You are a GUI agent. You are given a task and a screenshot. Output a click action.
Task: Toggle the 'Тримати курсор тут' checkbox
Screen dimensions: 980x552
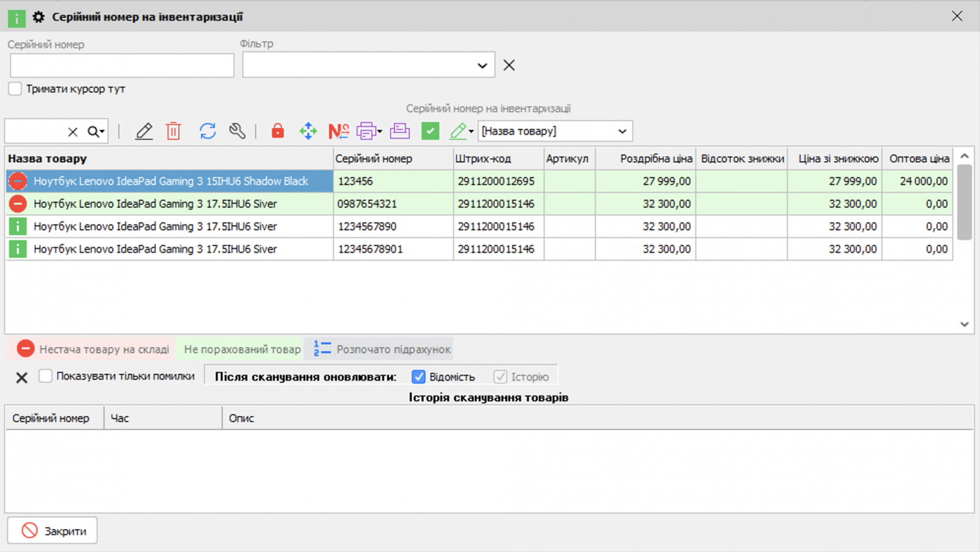[x=15, y=88]
